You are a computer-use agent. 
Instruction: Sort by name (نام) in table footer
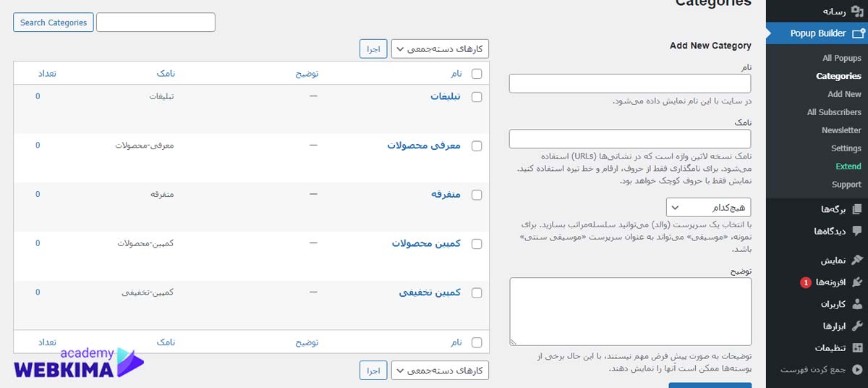click(x=457, y=342)
